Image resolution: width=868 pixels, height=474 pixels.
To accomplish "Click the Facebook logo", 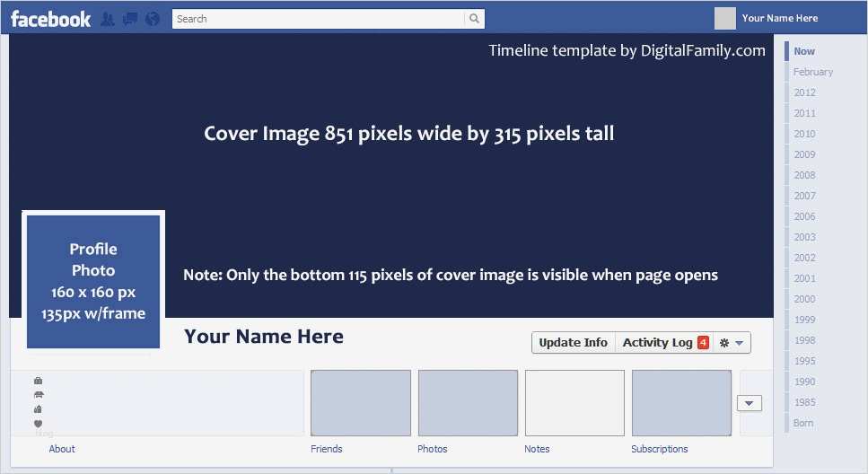I will point(50,19).
